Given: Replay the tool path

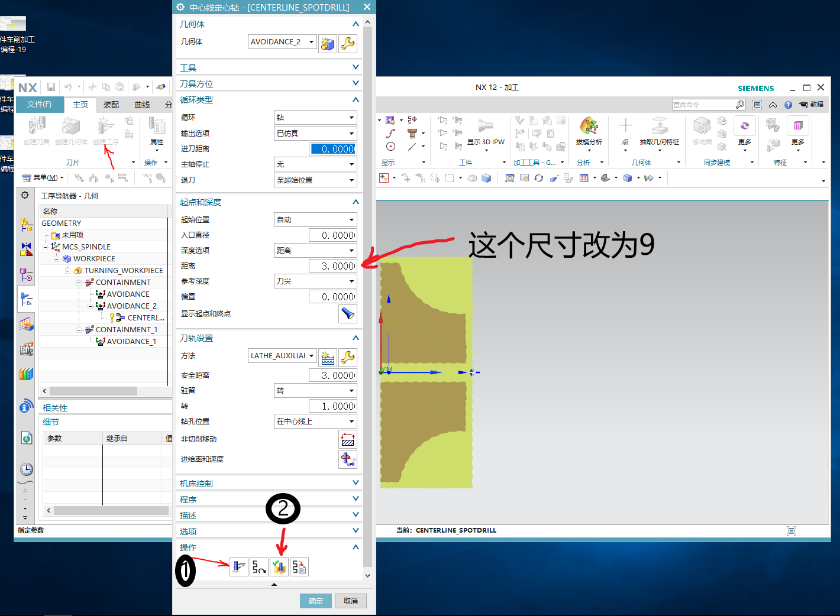Looking at the screenshot, I should pos(259,566).
